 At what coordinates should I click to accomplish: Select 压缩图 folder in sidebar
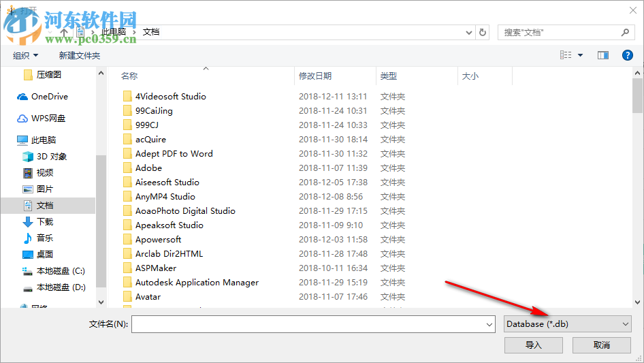coord(43,75)
